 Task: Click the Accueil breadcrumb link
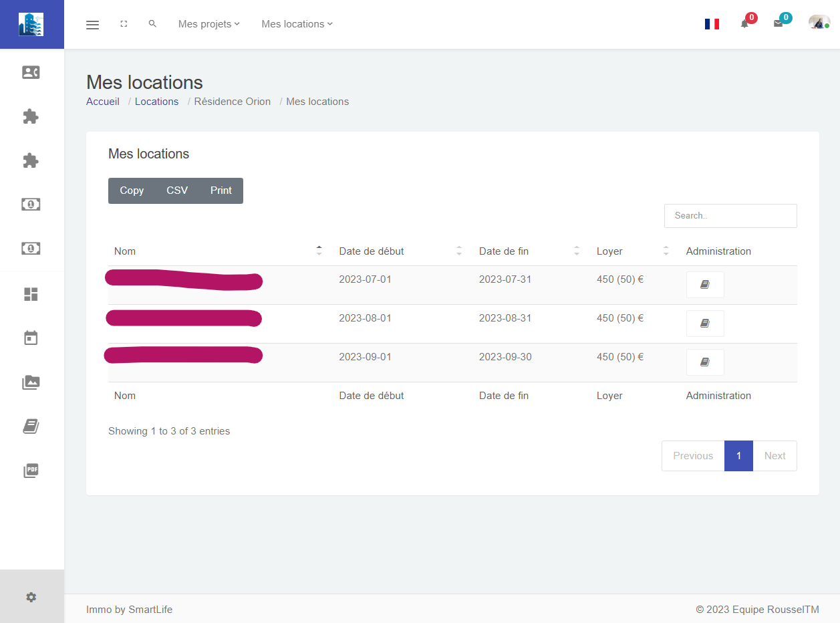[103, 102]
